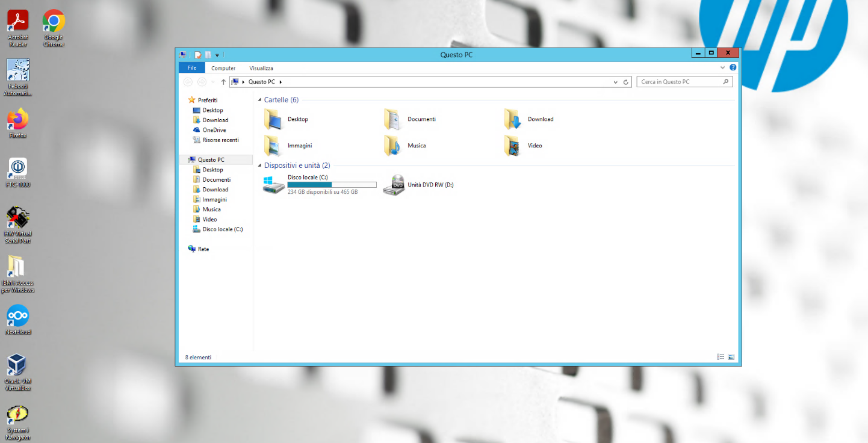Select Musica in the navigation tree
Screen dimensions: 868x443
click(x=207, y=209)
